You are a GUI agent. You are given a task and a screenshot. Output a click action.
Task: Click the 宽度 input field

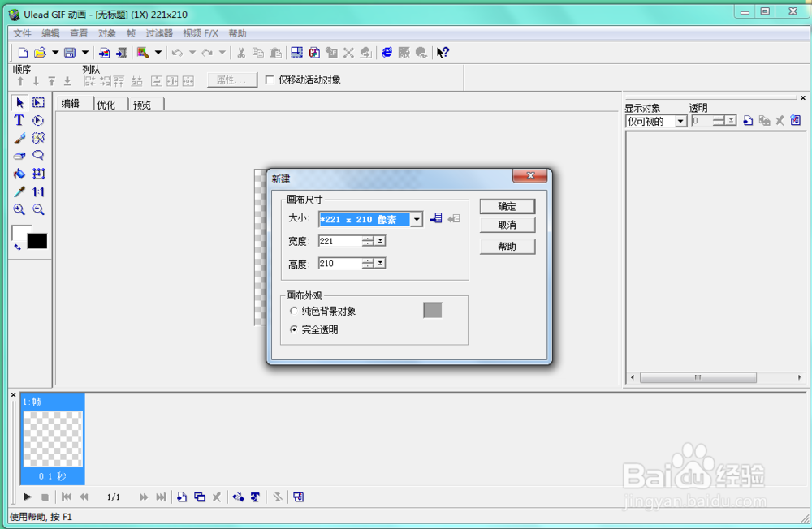(339, 241)
